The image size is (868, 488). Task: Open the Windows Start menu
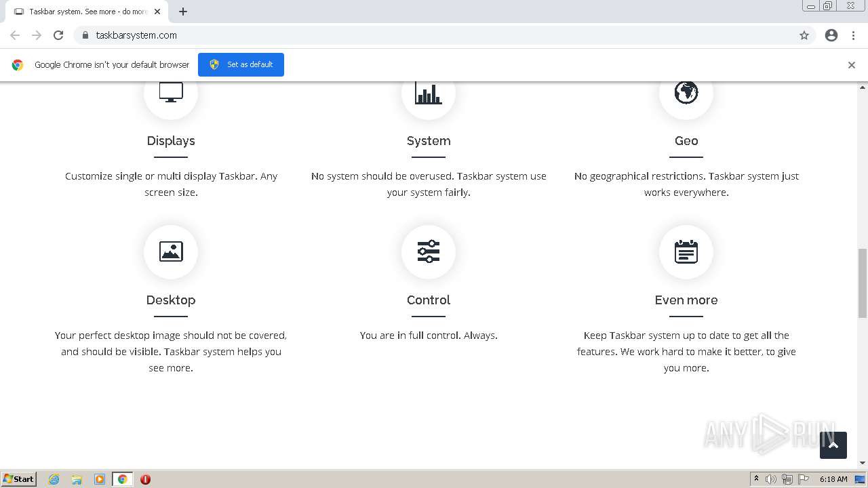tap(18, 479)
